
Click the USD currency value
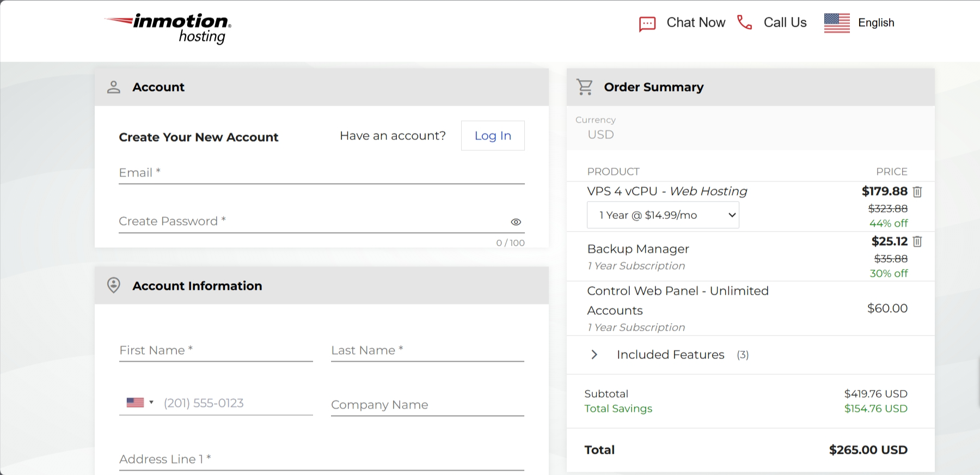click(601, 135)
